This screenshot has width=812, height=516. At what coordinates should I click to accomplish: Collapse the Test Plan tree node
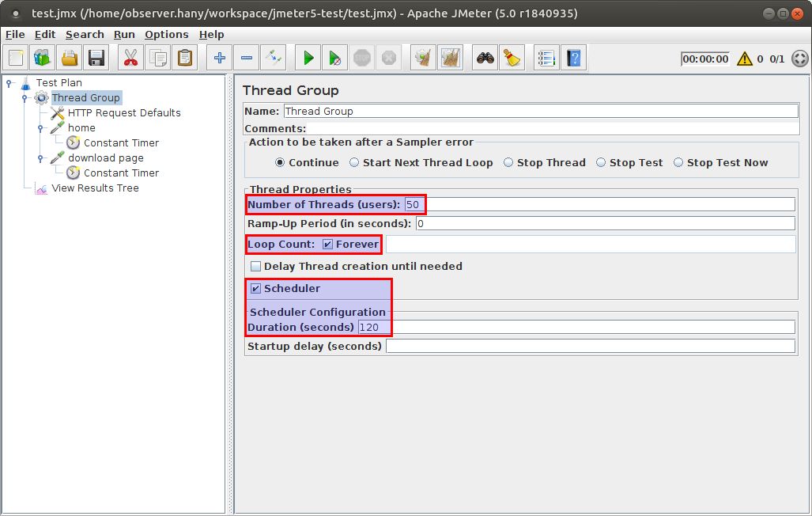click(x=9, y=82)
